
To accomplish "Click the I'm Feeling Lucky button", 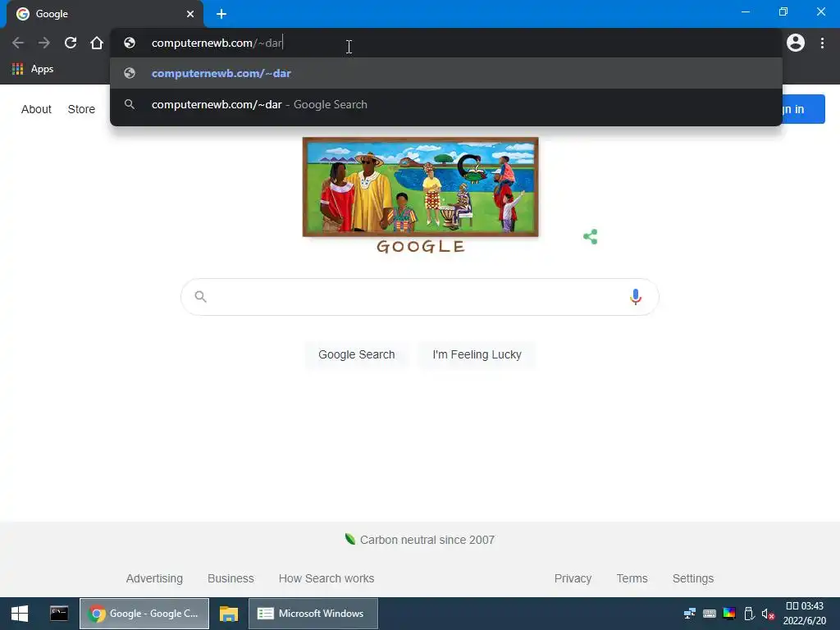I will [x=477, y=354].
